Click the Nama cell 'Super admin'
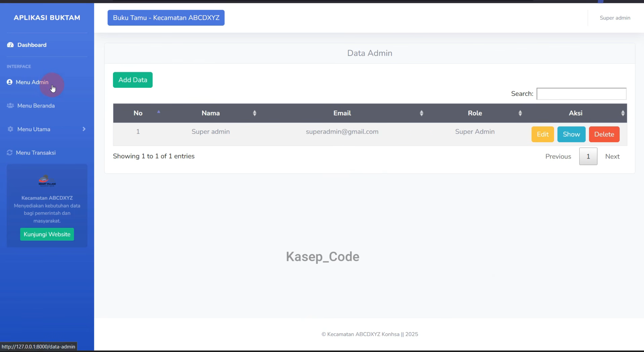Viewport: 644px width, 352px height. click(x=211, y=132)
